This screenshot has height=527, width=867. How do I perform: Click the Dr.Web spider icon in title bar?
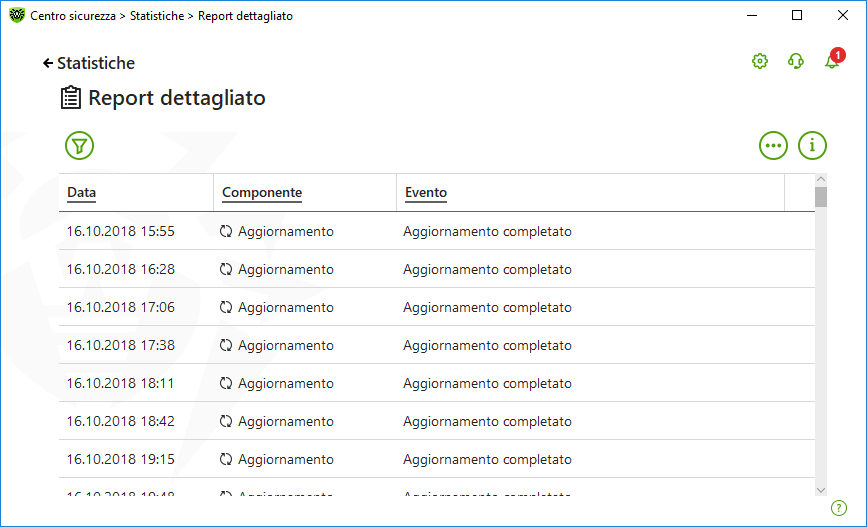(17, 16)
